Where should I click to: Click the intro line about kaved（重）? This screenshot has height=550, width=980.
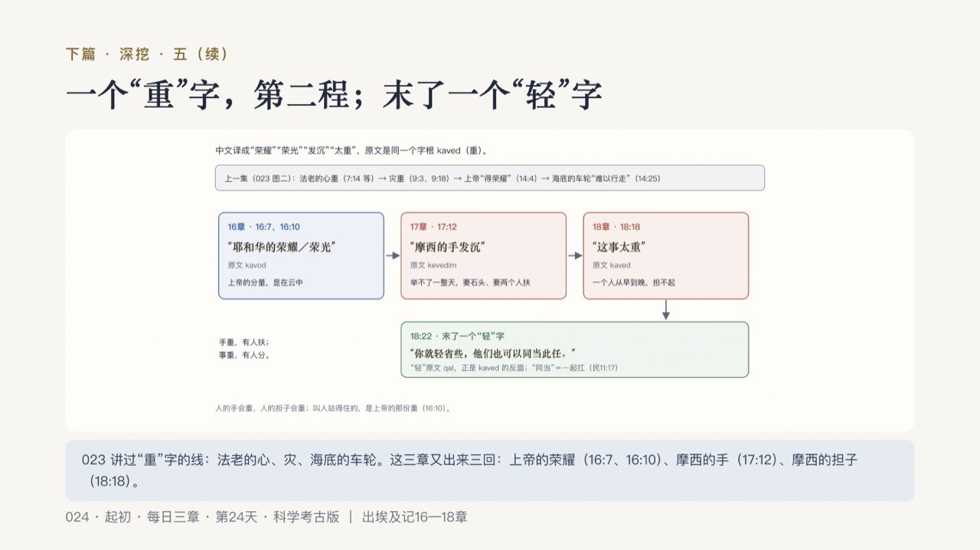pyautogui.click(x=351, y=151)
